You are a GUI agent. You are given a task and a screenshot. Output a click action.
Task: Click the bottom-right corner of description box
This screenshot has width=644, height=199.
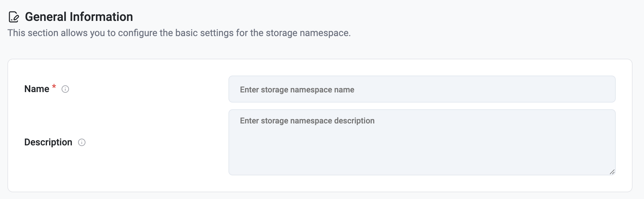pos(613,173)
